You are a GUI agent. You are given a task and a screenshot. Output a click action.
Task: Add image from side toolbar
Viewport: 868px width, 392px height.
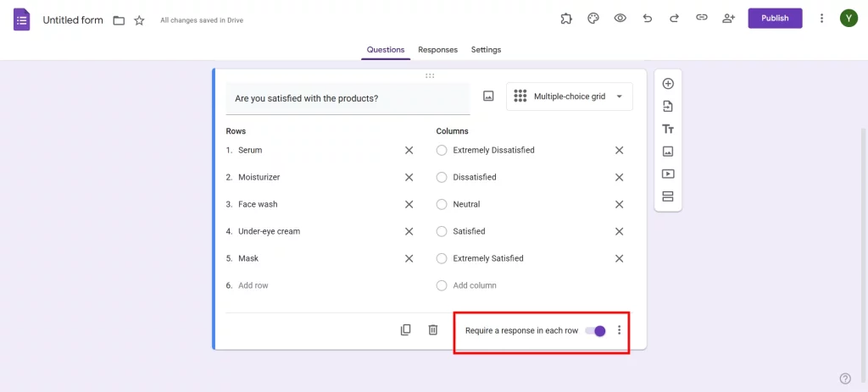668,151
